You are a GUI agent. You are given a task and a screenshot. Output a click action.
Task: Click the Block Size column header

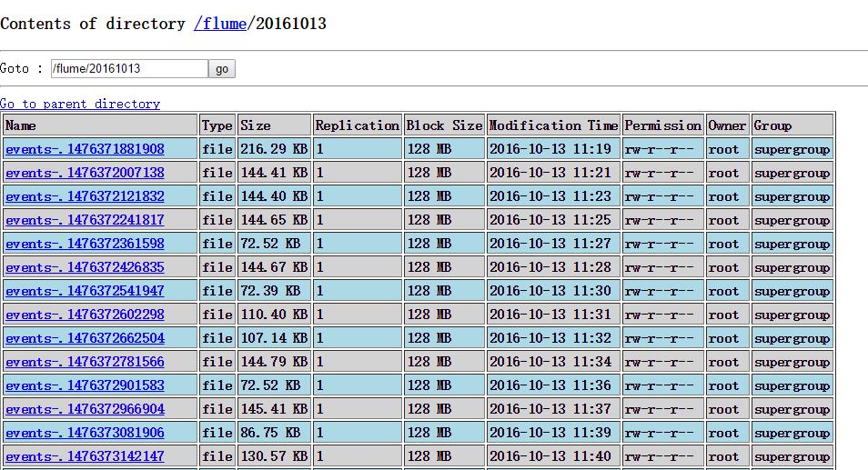coord(445,125)
